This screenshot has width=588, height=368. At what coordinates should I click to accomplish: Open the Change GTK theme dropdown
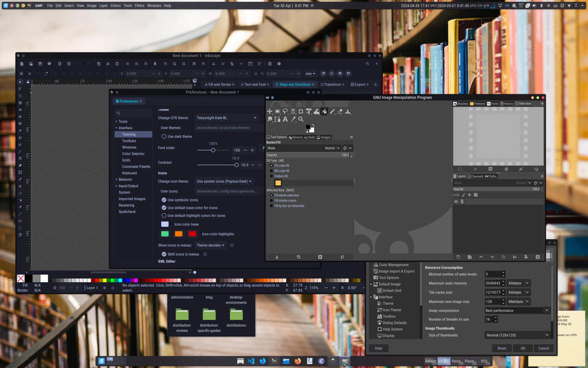point(227,118)
